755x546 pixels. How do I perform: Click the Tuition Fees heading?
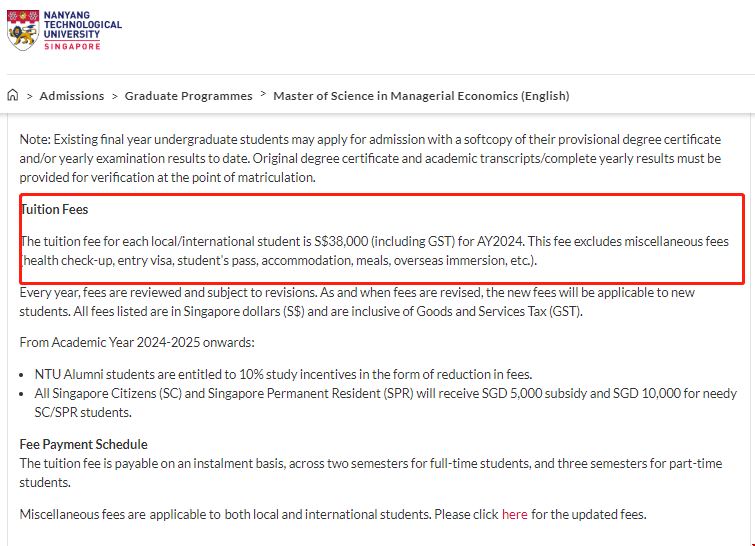(55, 210)
